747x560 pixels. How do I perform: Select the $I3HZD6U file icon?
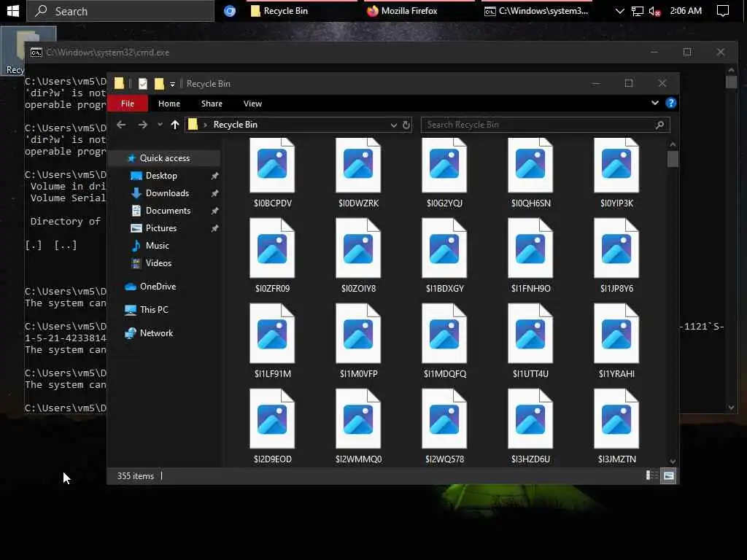point(530,419)
